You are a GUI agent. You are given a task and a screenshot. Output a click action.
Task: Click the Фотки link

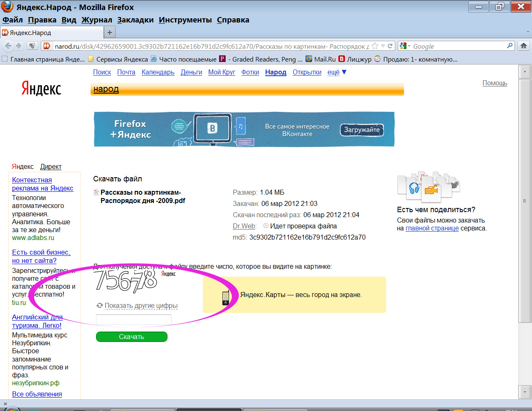pyautogui.click(x=250, y=72)
